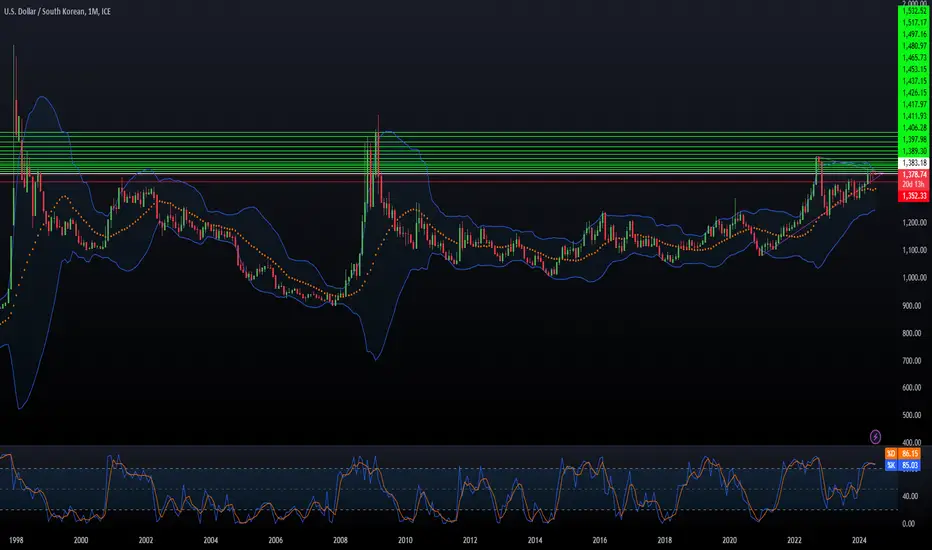
Task: Click the 2018 time axis label
Action: pos(665,540)
